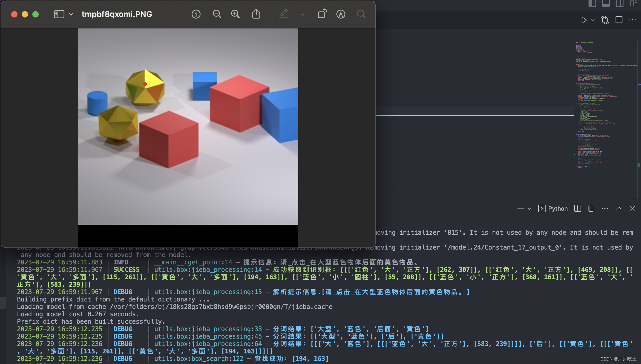Show the image info inspector in Preview

coord(196,14)
